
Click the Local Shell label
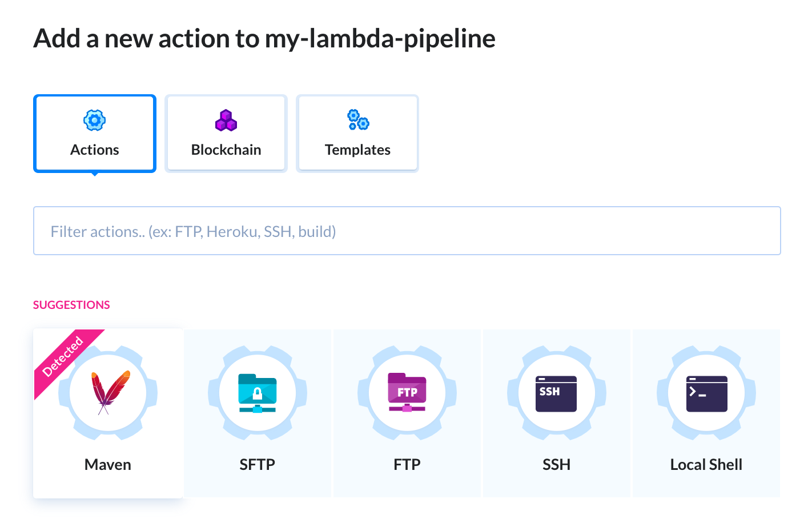coord(706,465)
